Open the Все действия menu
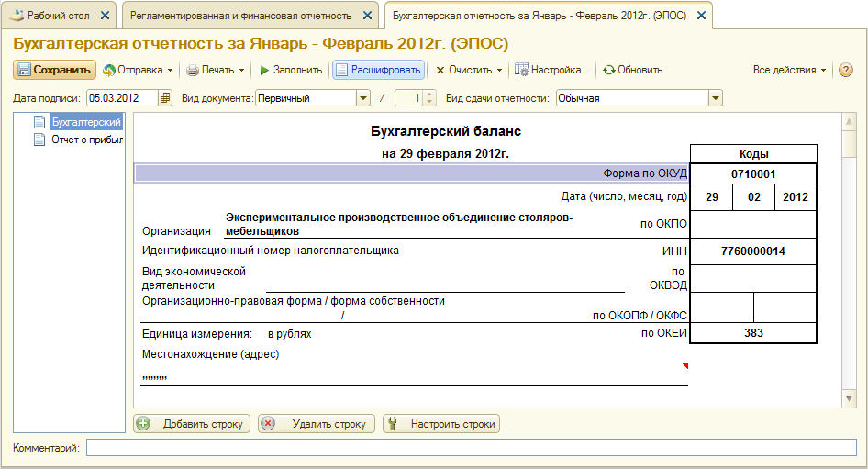 tap(789, 70)
